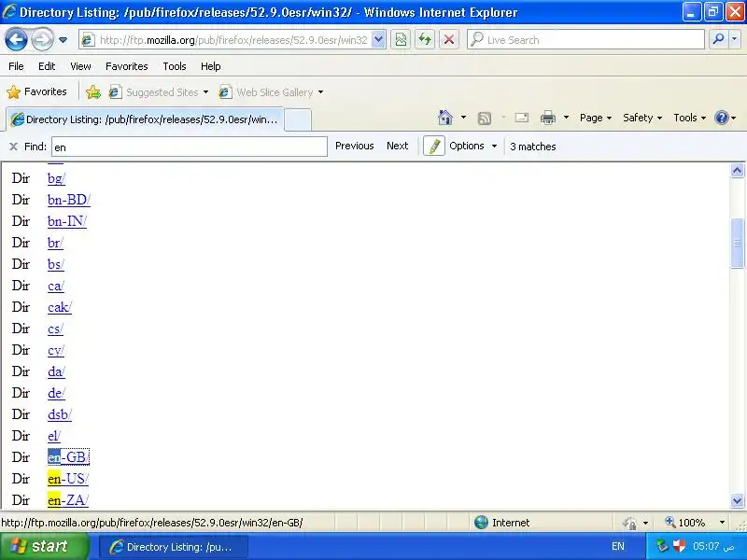The image size is (747, 560).
Task: Open the bn-BD/ directory link
Action: point(68,200)
